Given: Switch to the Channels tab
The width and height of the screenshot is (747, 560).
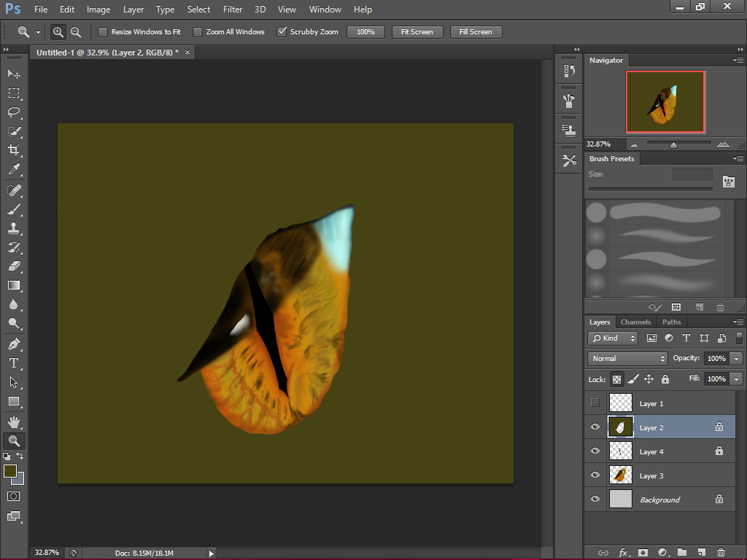Looking at the screenshot, I should pos(635,322).
